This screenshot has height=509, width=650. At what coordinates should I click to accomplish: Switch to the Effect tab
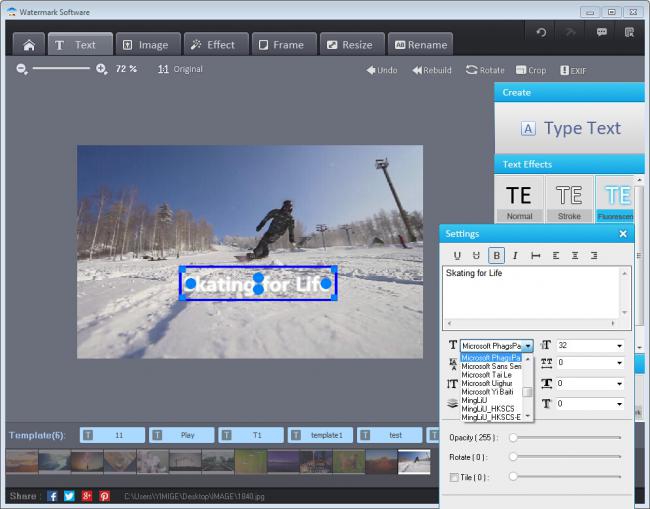pyautogui.click(x=216, y=44)
